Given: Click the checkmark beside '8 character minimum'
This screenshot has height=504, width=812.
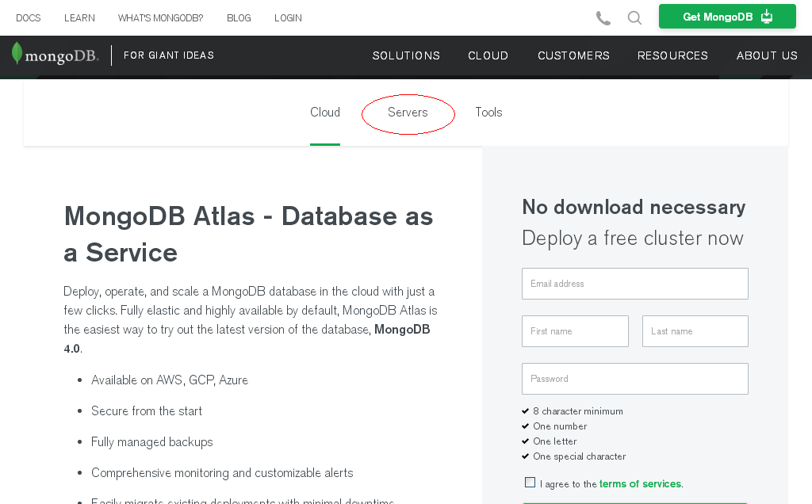Looking at the screenshot, I should [526, 410].
